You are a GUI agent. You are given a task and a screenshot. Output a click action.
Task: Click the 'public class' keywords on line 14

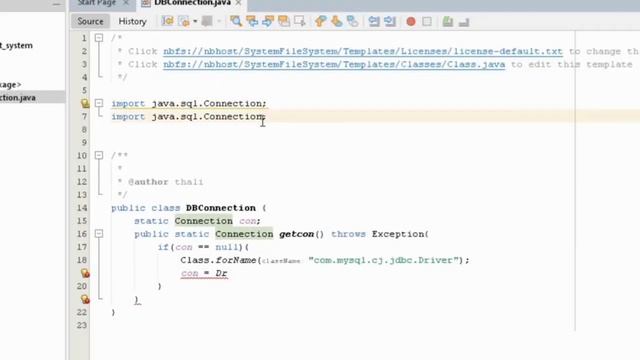pyautogui.click(x=146, y=208)
